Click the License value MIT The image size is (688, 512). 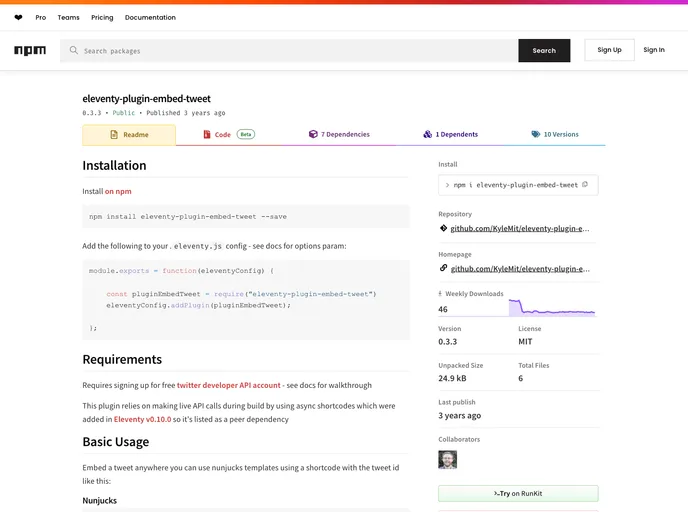525,341
